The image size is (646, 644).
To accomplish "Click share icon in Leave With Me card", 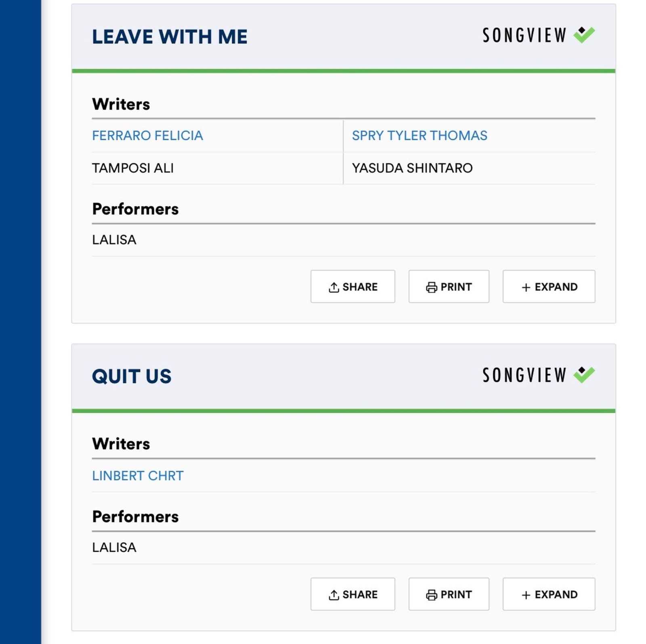I will point(333,287).
